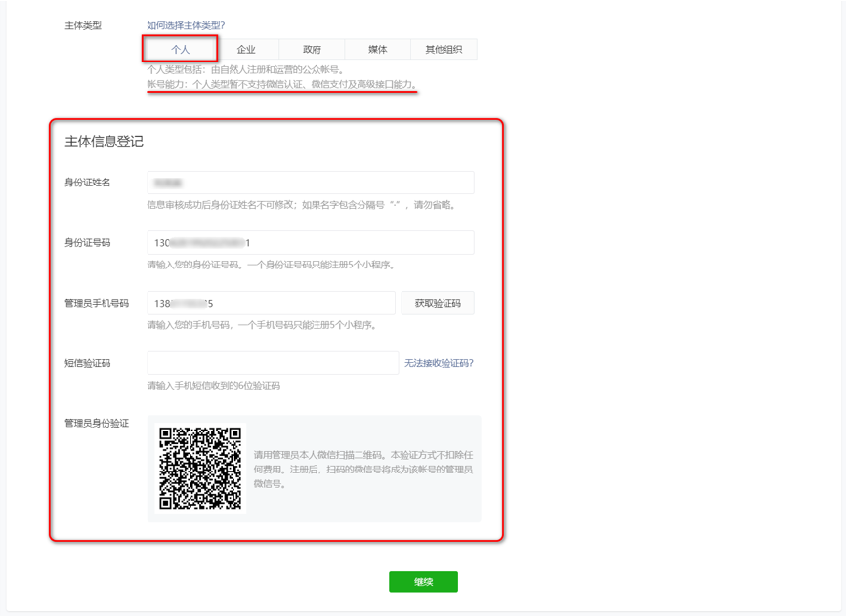Select the 政府 subject type tab
Image resolution: width=846 pixels, height=616 pixels.
[x=312, y=49]
